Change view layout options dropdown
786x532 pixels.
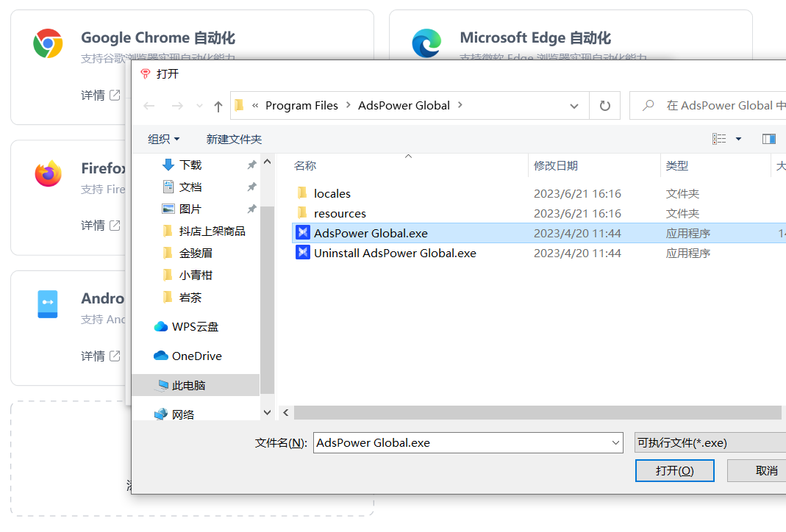click(x=738, y=139)
